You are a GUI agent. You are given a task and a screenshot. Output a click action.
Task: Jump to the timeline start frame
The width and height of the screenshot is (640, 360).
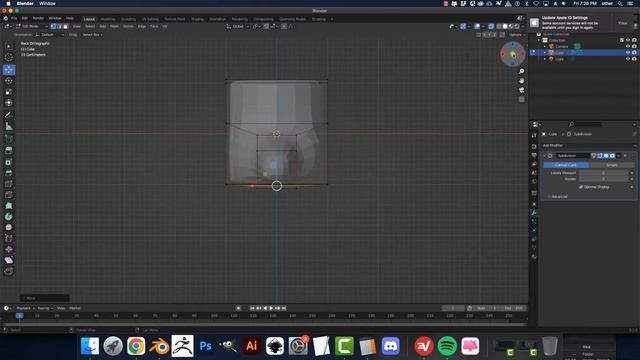click(x=252, y=308)
